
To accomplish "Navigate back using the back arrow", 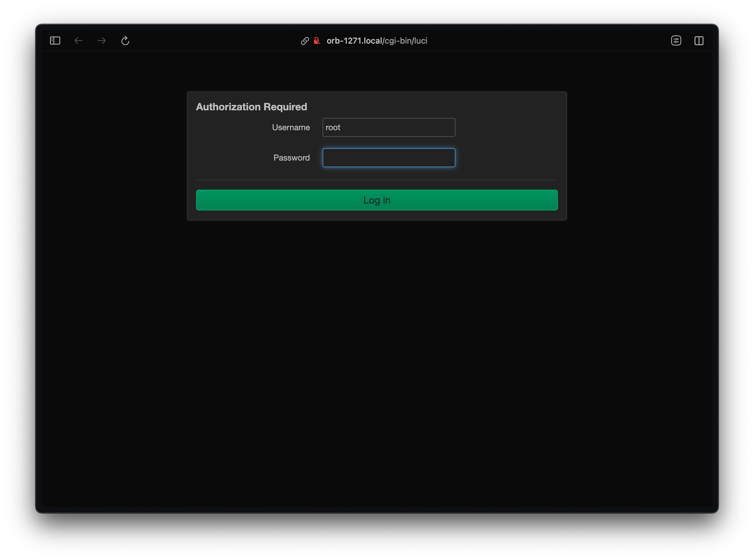I will click(x=78, y=40).
